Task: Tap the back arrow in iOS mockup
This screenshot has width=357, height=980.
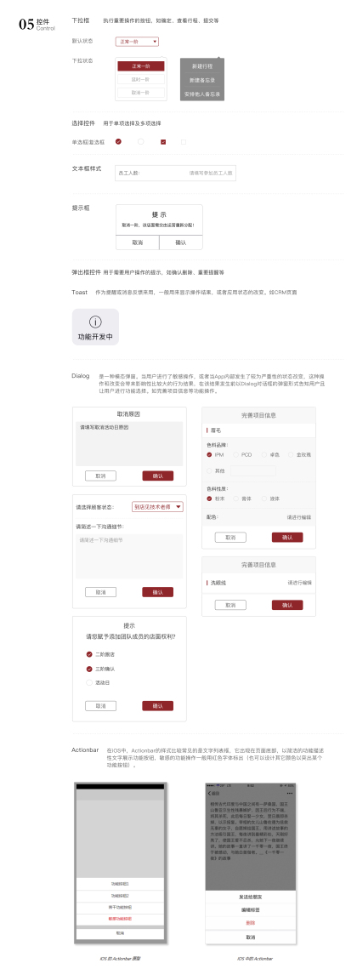Action: pos(209,793)
